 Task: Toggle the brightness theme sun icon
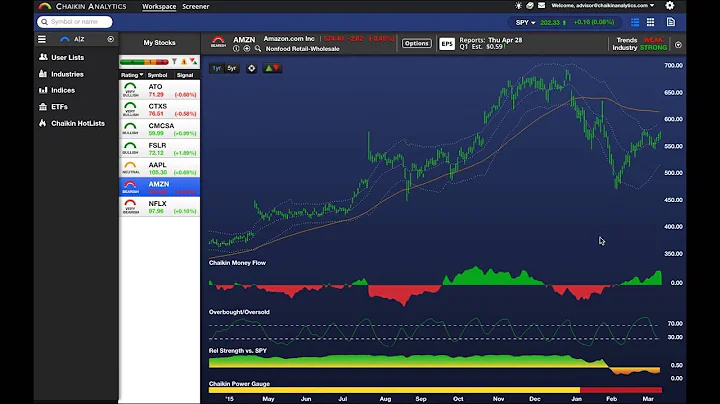pyautogui.click(x=518, y=6)
